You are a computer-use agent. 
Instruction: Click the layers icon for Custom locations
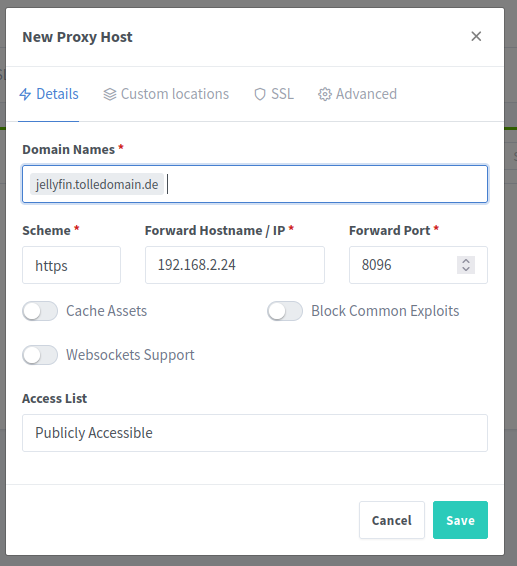[x=110, y=94]
